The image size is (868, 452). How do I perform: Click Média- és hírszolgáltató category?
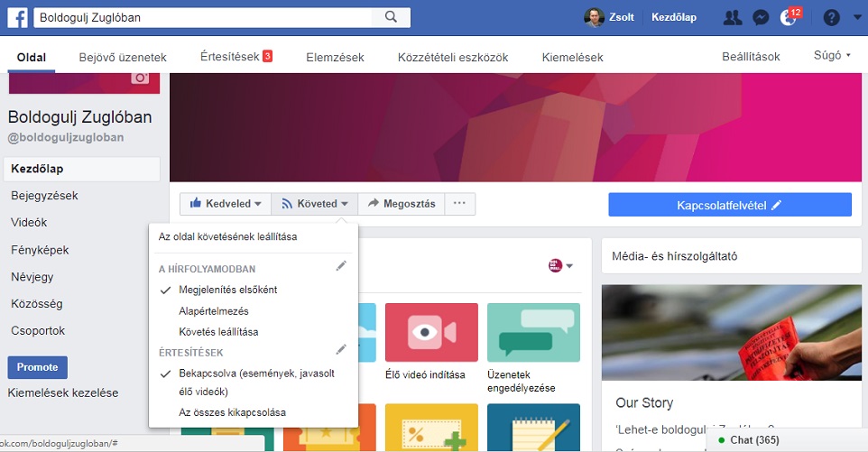pyautogui.click(x=674, y=256)
